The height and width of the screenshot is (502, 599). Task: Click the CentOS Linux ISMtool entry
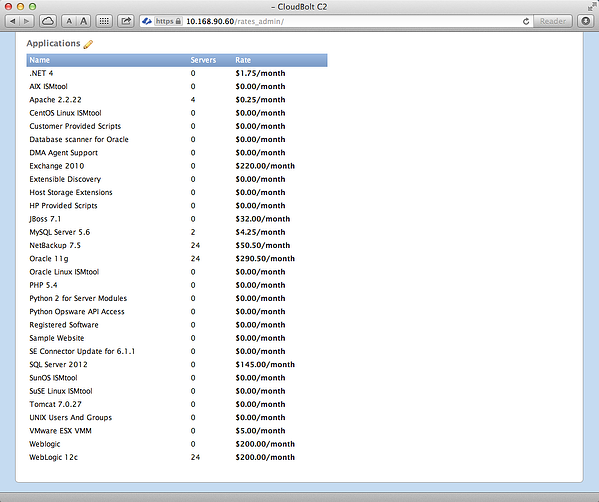point(65,113)
